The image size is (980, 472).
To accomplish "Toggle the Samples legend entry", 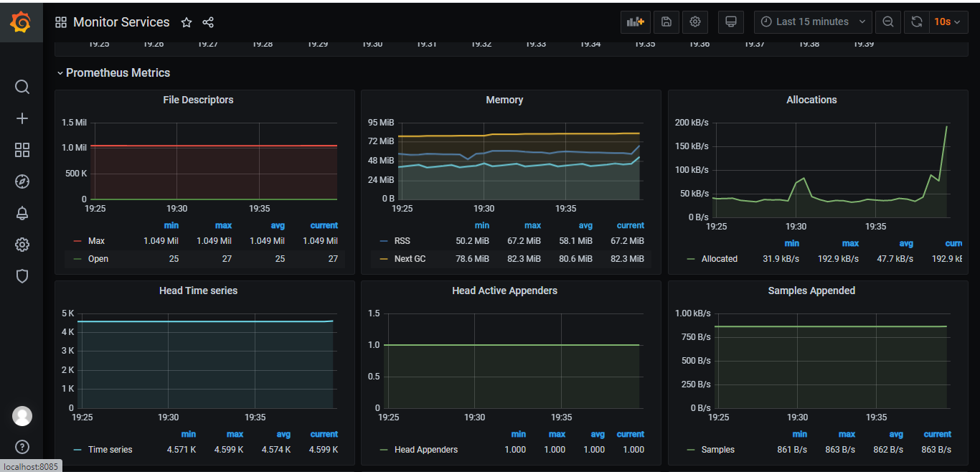I will [x=718, y=450].
